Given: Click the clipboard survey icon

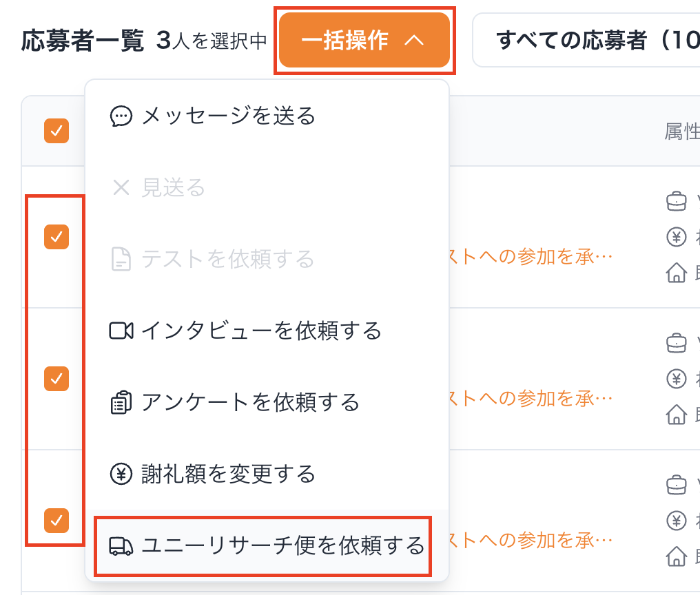Looking at the screenshot, I should tap(121, 403).
